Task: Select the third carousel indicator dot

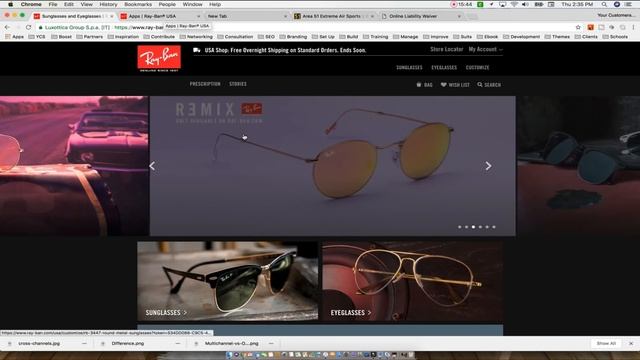Action: coord(473,227)
